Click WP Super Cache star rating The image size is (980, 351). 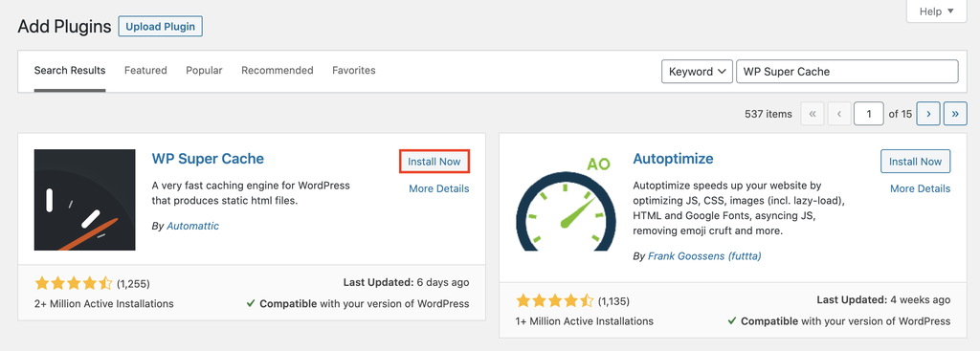74,283
